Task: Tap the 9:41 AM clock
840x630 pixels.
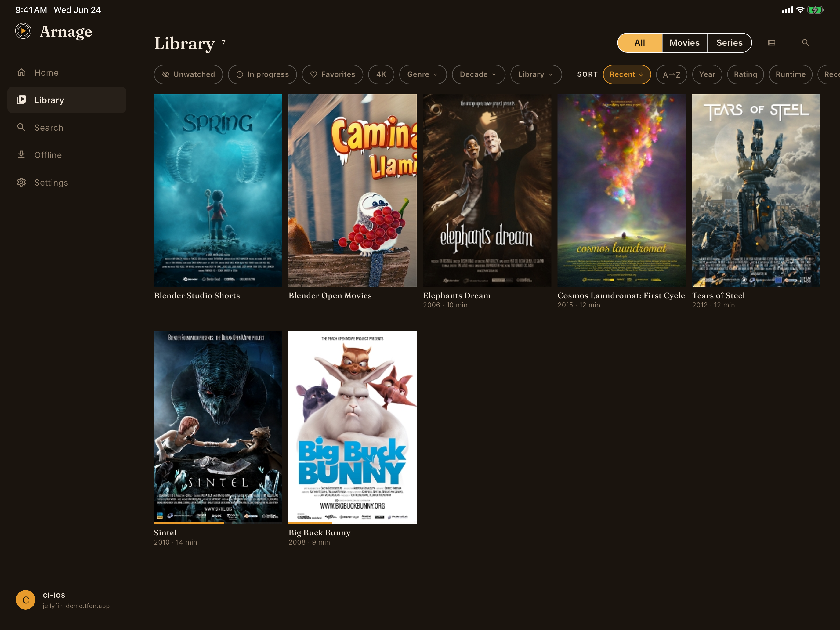Action: (31, 10)
